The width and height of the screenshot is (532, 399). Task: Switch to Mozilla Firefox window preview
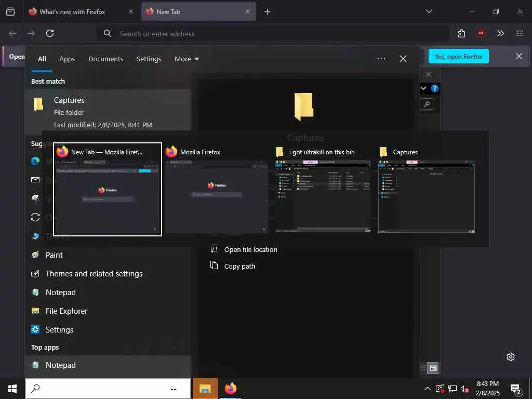click(x=216, y=189)
